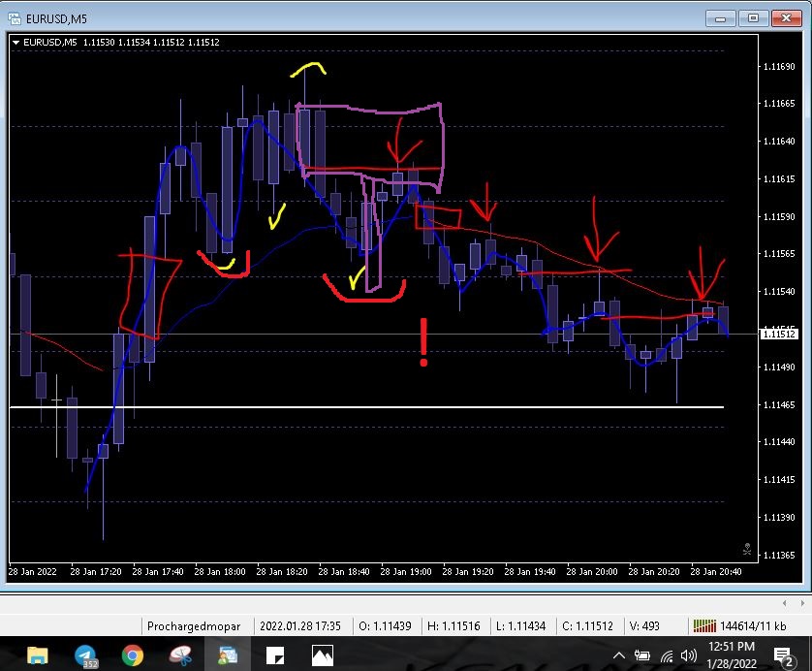Open the Wi-Fi network tray icon

coord(667,656)
